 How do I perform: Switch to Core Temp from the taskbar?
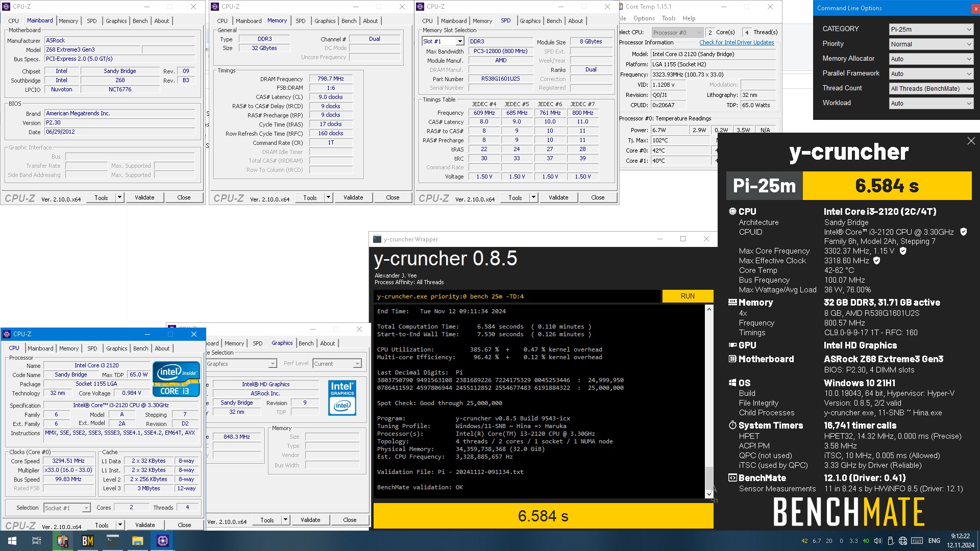point(63,541)
